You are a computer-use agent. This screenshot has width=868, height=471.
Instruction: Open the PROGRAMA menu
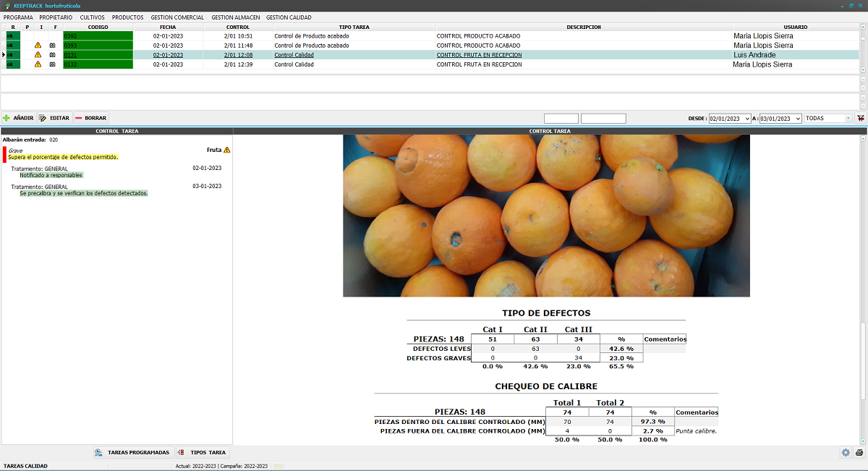click(18, 17)
